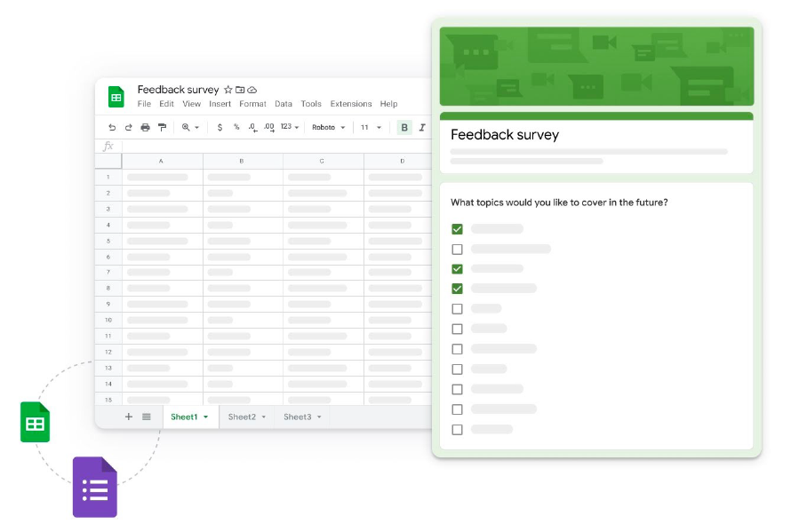The image size is (799, 532).
Task: Open Sheet3 tab dropdown arrow
Action: point(319,417)
